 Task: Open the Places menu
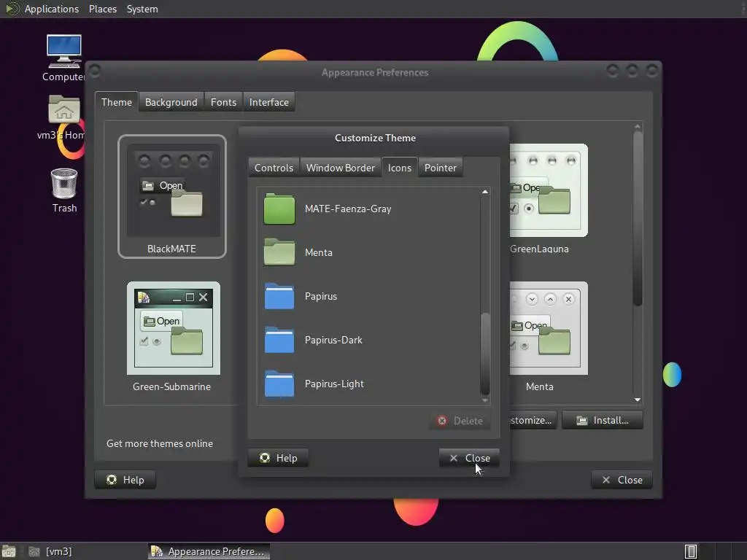coord(103,9)
